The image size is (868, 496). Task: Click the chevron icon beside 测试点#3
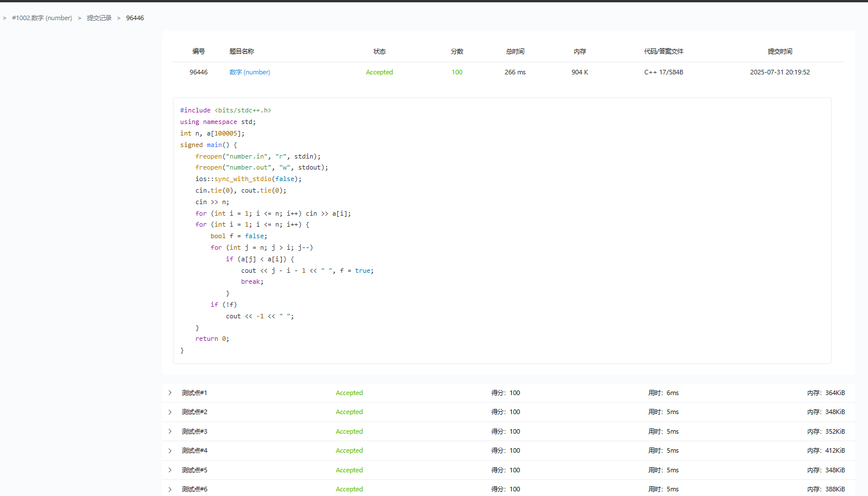pos(170,431)
